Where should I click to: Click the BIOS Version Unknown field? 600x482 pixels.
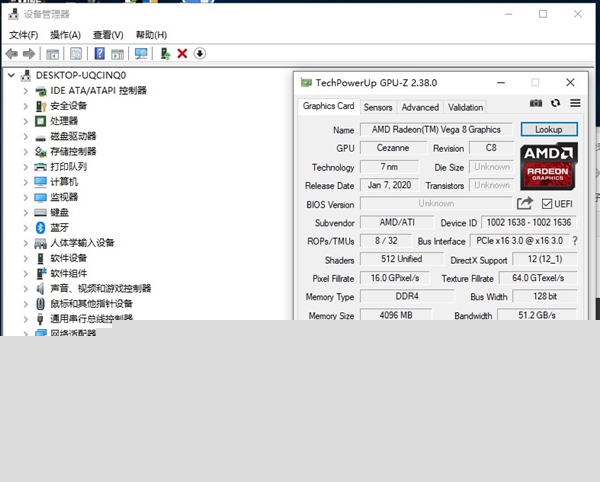click(436, 204)
